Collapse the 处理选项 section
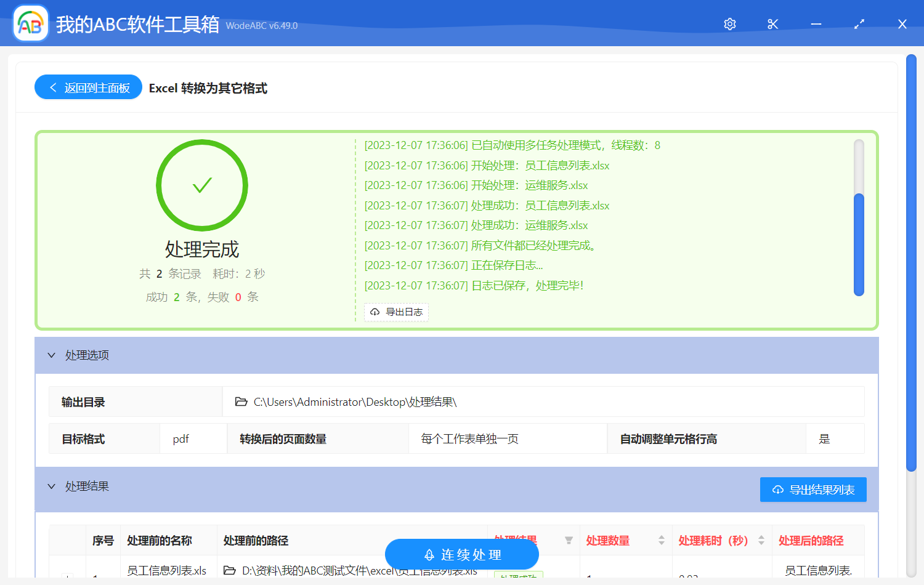This screenshot has width=924, height=585. point(52,355)
